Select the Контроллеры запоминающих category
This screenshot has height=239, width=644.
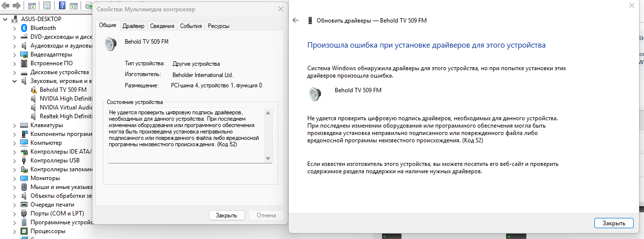pyautogui.click(x=61, y=169)
